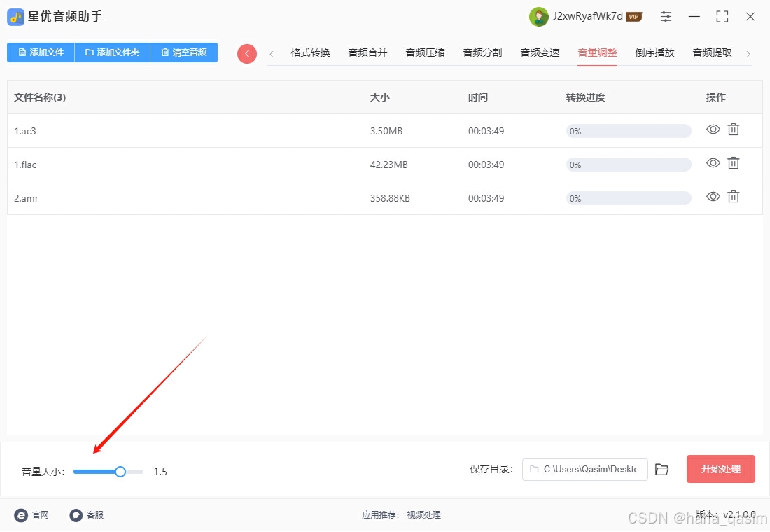Image resolution: width=770 pixels, height=532 pixels.
Task: Click the 添加文件夹 add folder button
Action: point(112,52)
